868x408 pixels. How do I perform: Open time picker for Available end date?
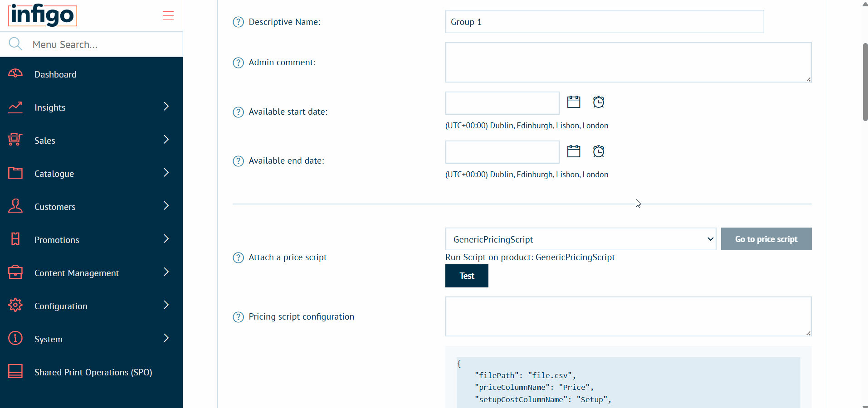click(599, 151)
